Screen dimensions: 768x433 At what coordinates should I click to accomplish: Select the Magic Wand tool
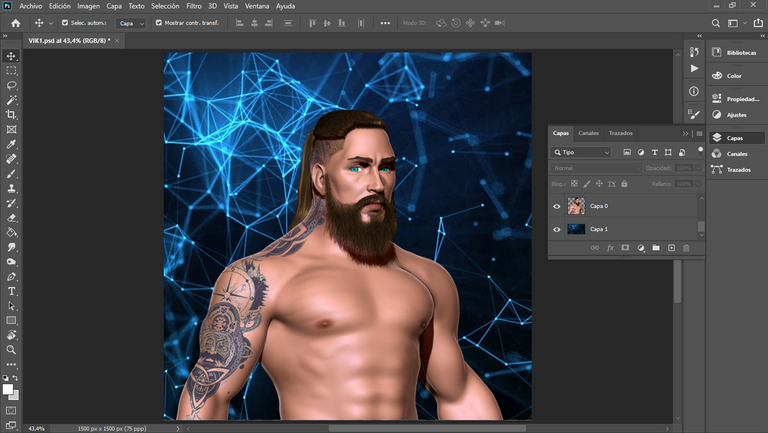click(11, 100)
